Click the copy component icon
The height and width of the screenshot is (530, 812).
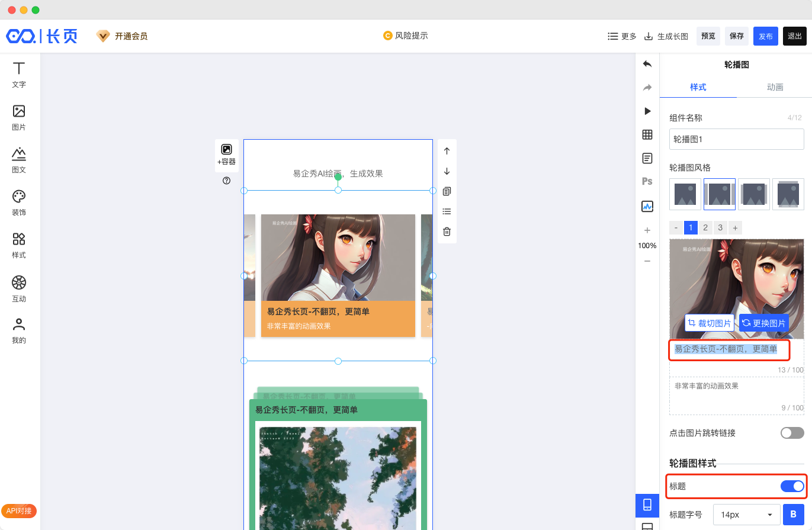pos(447,191)
